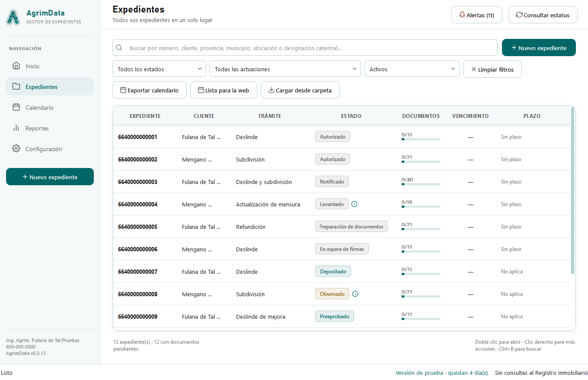Click Nuevo expediente next to search bar

pyautogui.click(x=539, y=47)
